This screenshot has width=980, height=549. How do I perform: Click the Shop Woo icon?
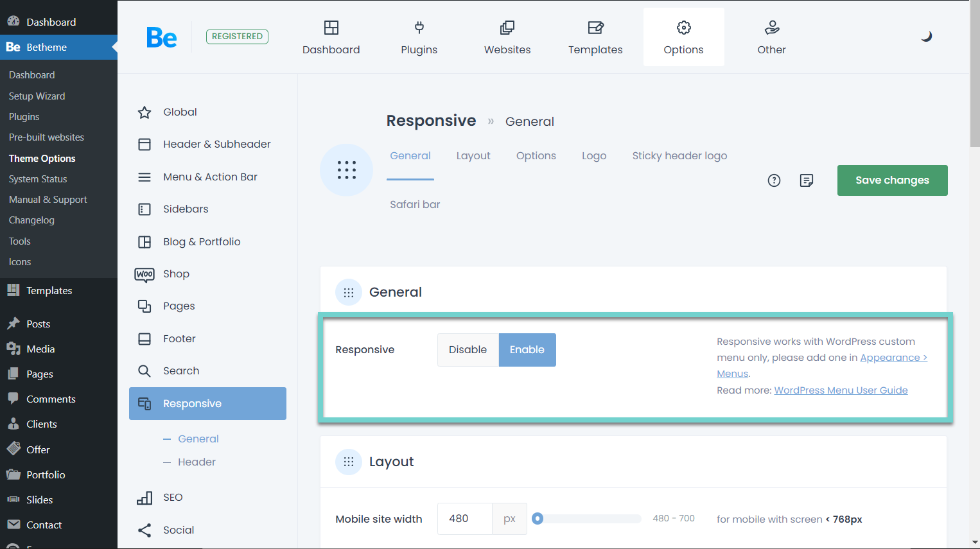144,275
